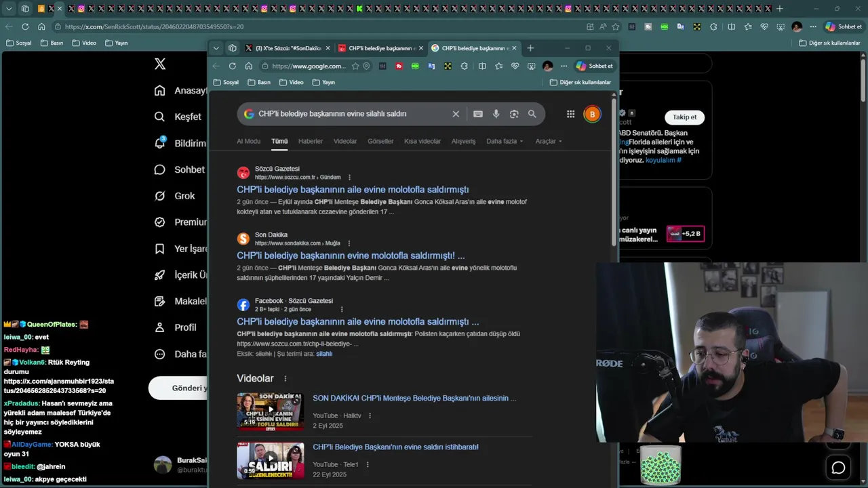Expand Daha fazla dropdown in Google filters
868x488 pixels.
pyautogui.click(x=505, y=141)
